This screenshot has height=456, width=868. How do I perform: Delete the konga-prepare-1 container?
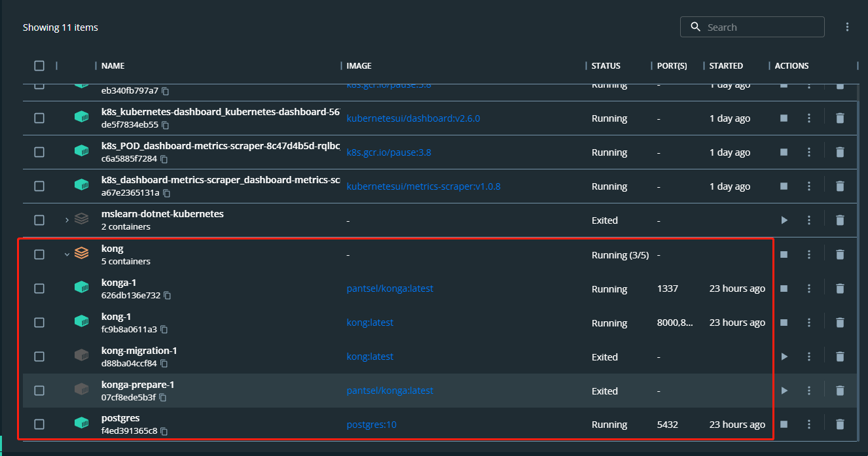pos(840,391)
